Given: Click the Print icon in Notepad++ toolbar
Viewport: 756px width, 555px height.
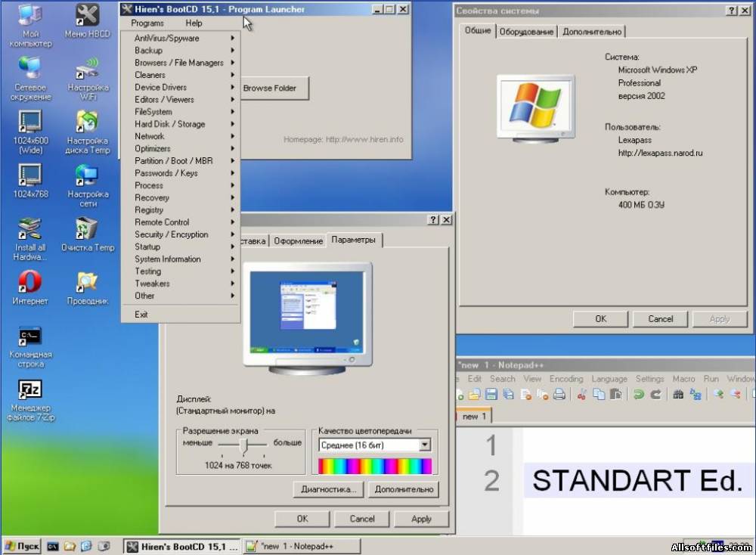Looking at the screenshot, I should point(559,395).
